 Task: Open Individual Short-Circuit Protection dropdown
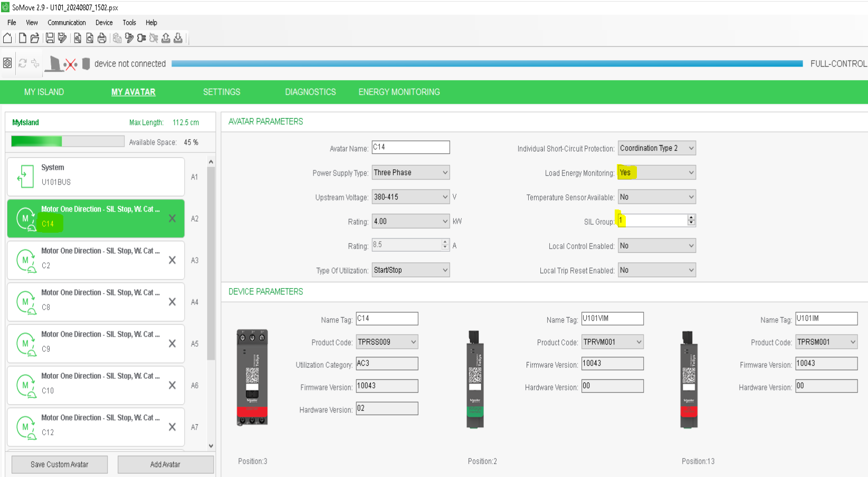[657, 148]
